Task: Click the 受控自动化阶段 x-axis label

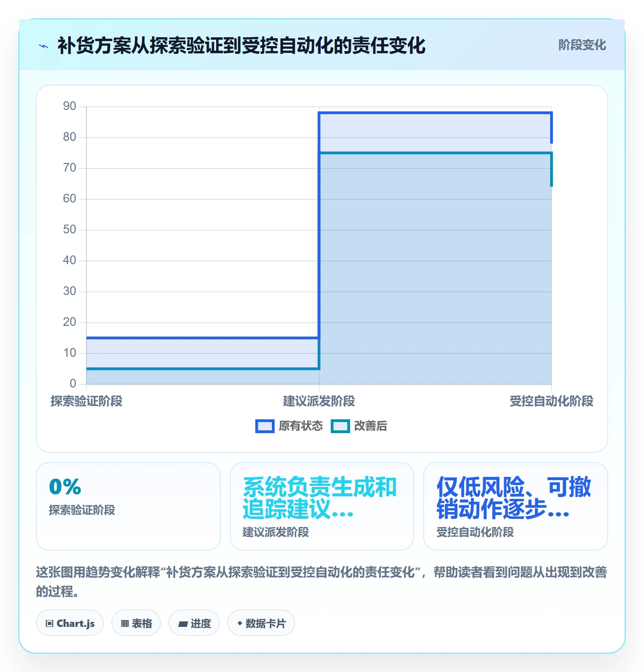Action: coord(551,401)
